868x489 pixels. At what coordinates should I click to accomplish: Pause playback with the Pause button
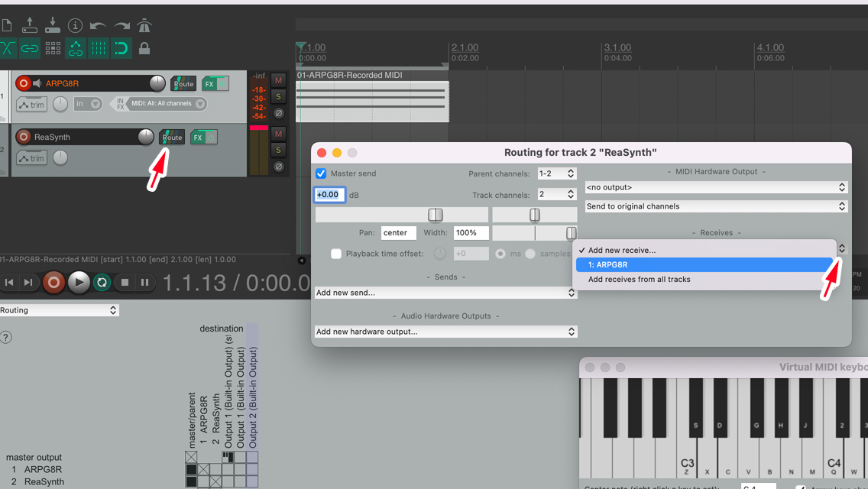(x=144, y=283)
